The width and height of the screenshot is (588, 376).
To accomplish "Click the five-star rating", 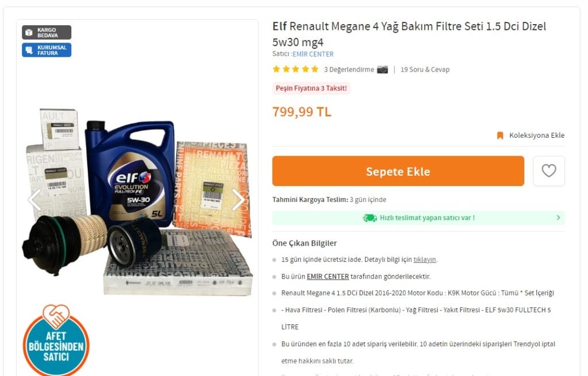I will coord(296,69).
